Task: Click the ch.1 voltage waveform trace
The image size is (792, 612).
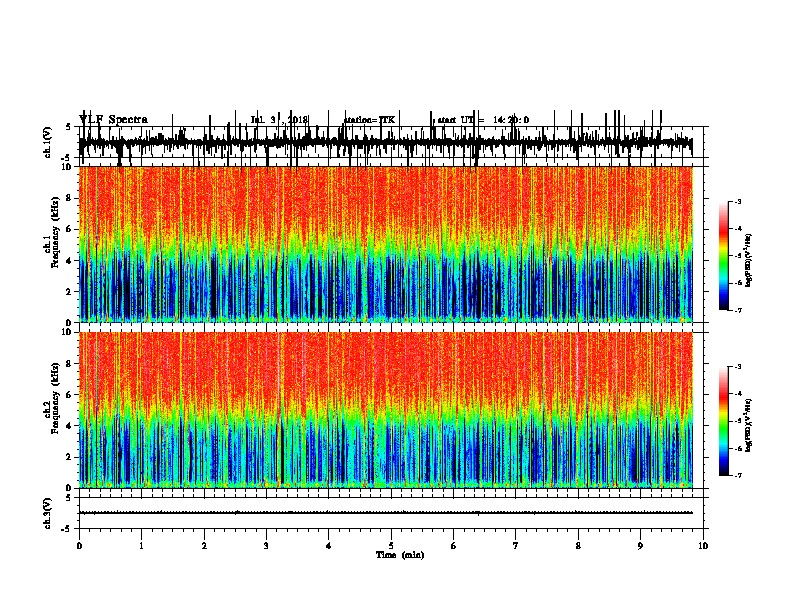Action: pos(385,143)
